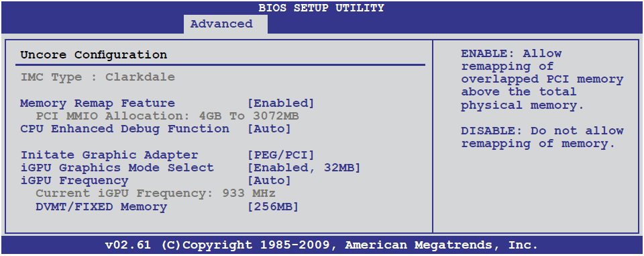Viewport: 644px width, 256px height.
Task: Change CPU Enhanced Debug Function [Auto] value
Action: [x=270, y=129]
